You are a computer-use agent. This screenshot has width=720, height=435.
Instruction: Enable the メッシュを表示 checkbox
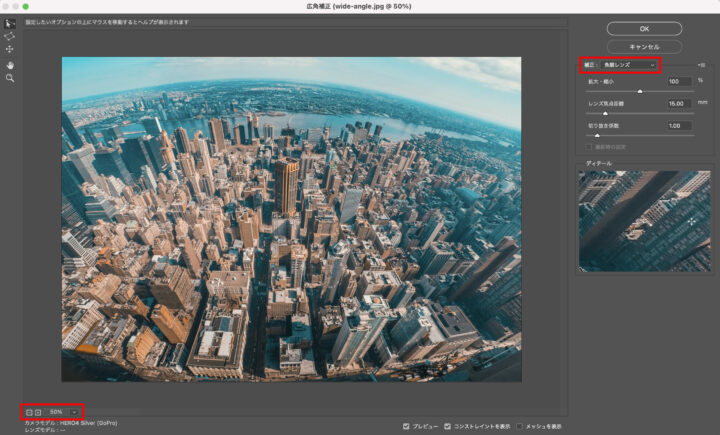tap(519, 427)
